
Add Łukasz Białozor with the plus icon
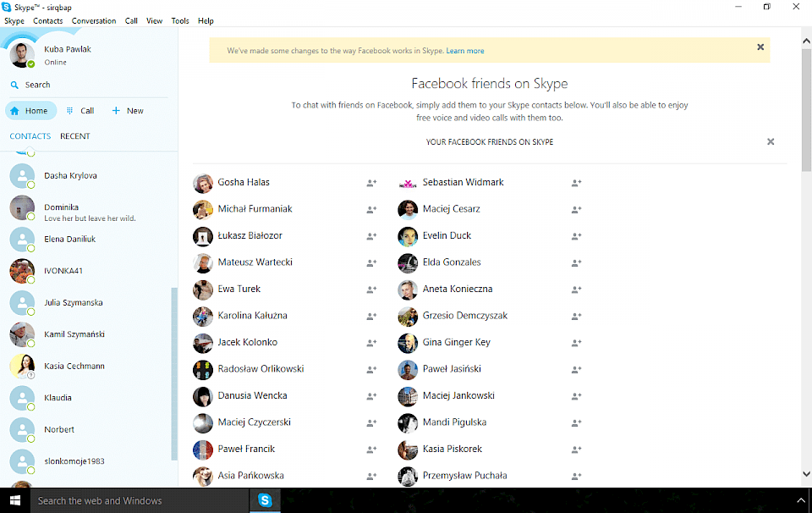point(372,236)
